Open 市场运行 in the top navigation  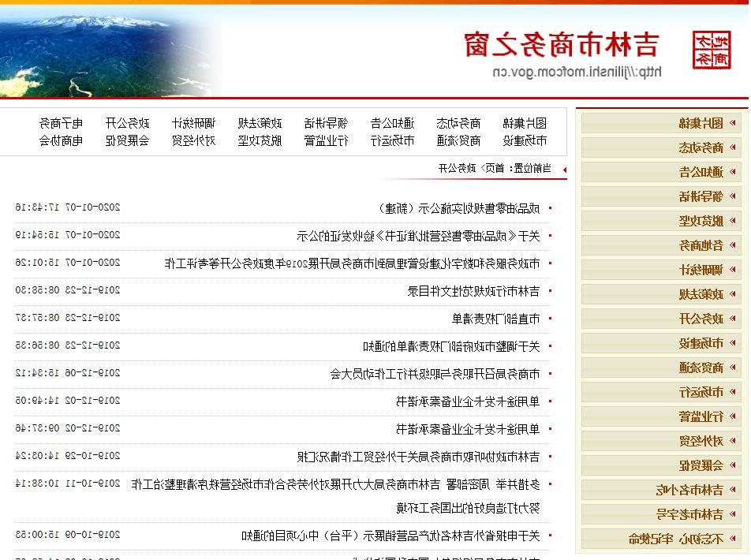(392, 141)
